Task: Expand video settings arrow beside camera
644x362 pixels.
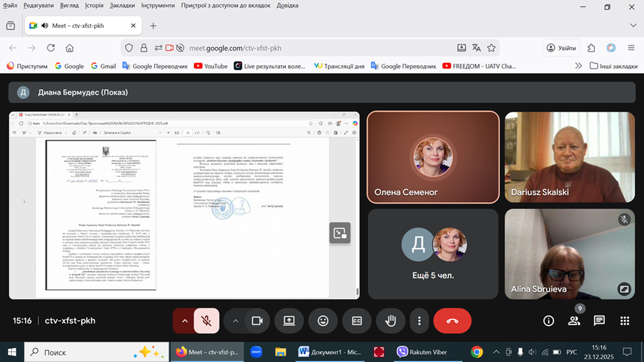Action: 235,321
